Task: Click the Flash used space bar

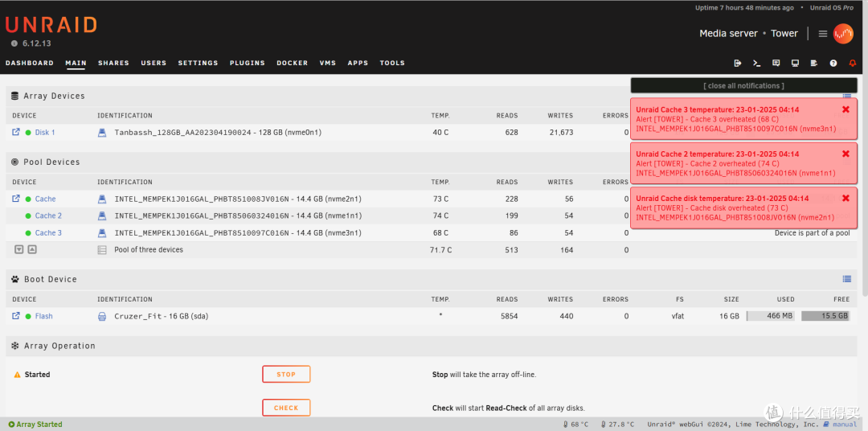Action: click(x=770, y=316)
